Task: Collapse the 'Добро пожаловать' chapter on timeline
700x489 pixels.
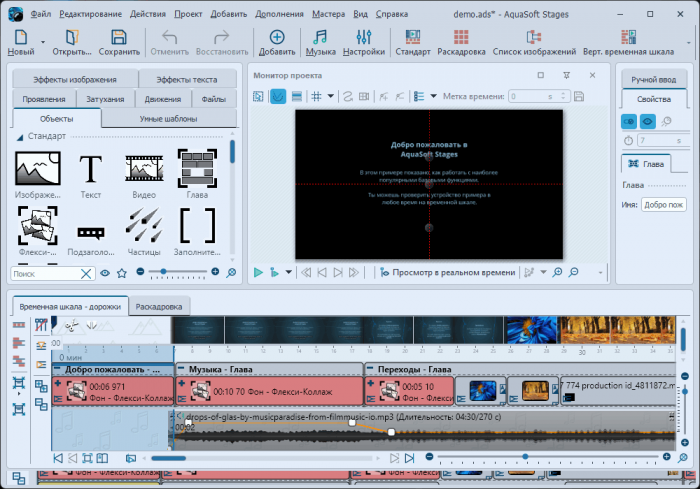Action: point(59,369)
